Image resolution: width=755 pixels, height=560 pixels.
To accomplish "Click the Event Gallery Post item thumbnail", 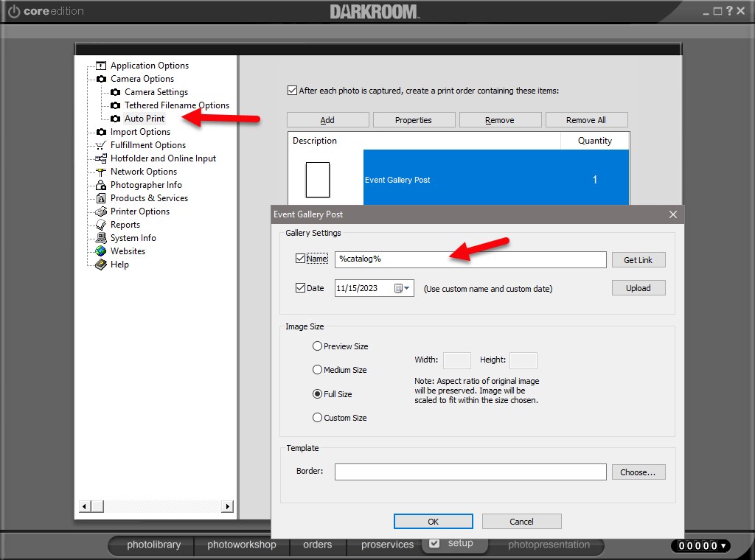I will (x=318, y=180).
